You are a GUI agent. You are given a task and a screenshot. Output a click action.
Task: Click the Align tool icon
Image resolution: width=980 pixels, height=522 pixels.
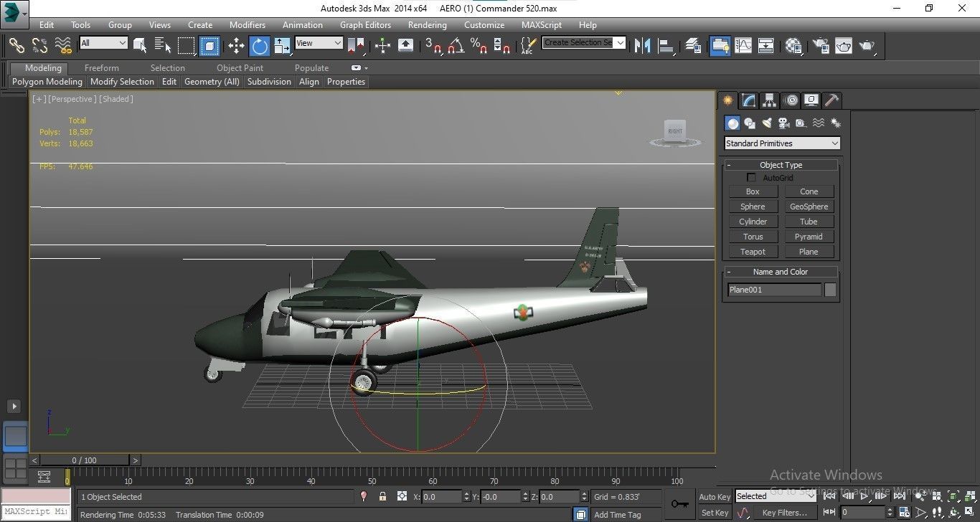[666, 45]
